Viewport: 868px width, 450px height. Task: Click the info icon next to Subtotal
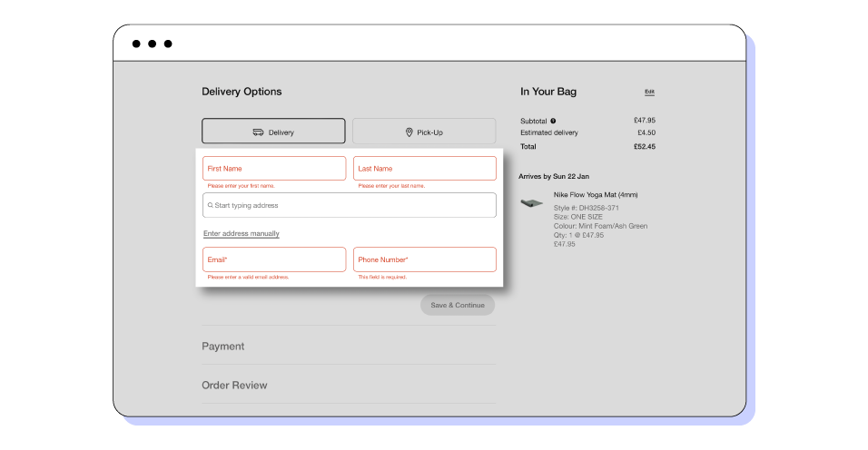tap(553, 120)
